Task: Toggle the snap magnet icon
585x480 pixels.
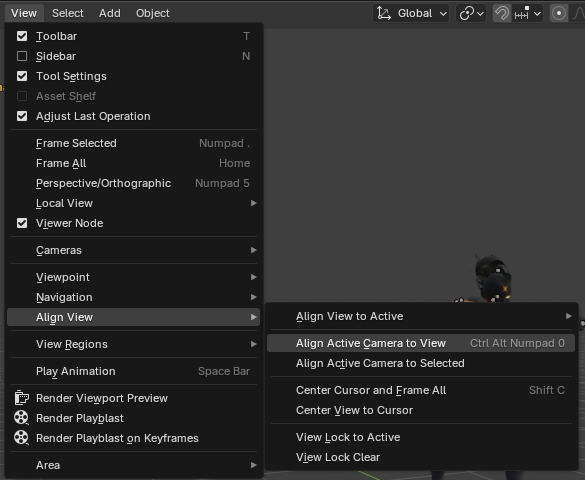Action: pyautogui.click(x=502, y=13)
